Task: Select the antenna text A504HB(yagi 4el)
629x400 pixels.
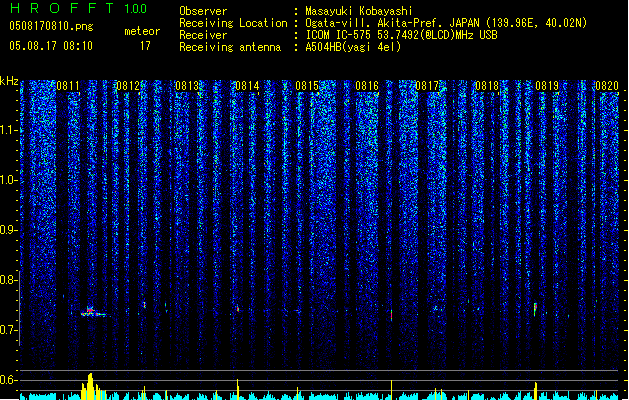Action: [x=353, y=47]
